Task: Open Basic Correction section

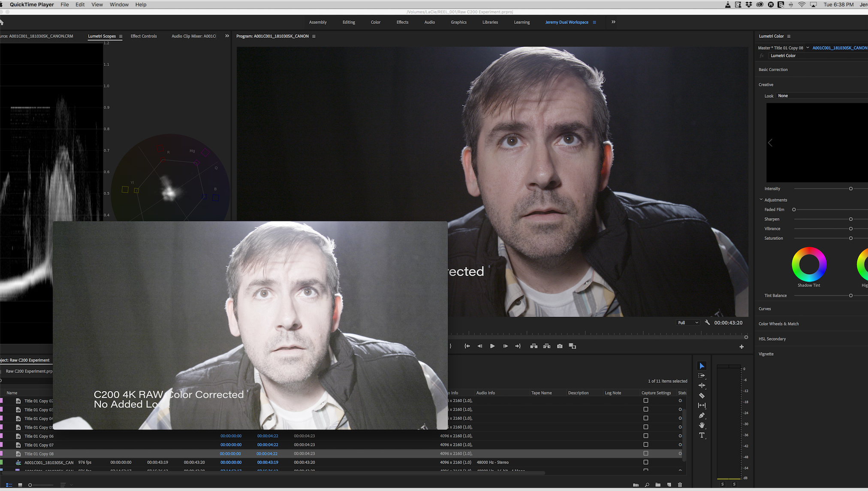Action: [773, 70]
